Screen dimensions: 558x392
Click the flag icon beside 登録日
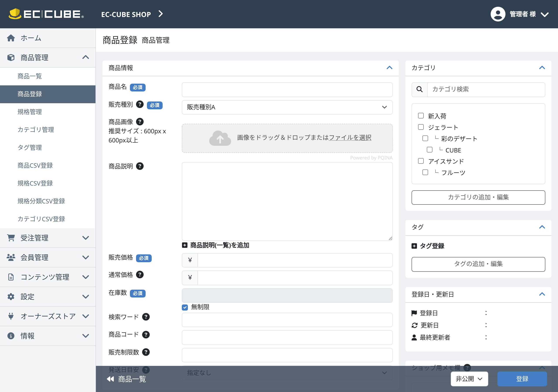point(414,313)
